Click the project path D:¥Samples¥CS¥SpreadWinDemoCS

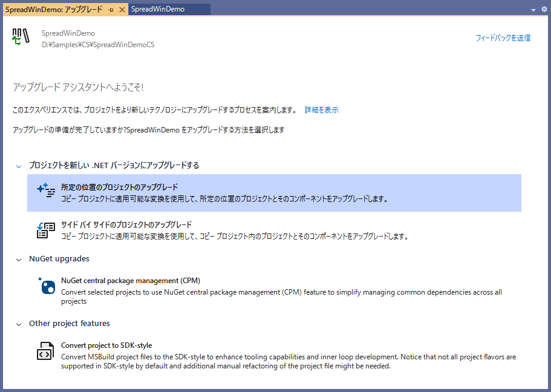98,45
